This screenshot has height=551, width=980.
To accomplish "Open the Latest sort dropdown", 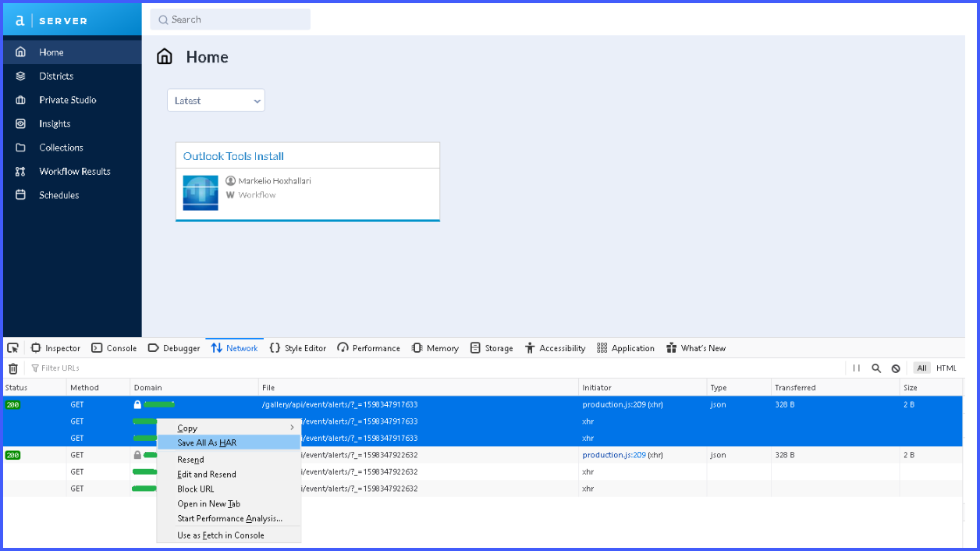I will tap(216, 101).
